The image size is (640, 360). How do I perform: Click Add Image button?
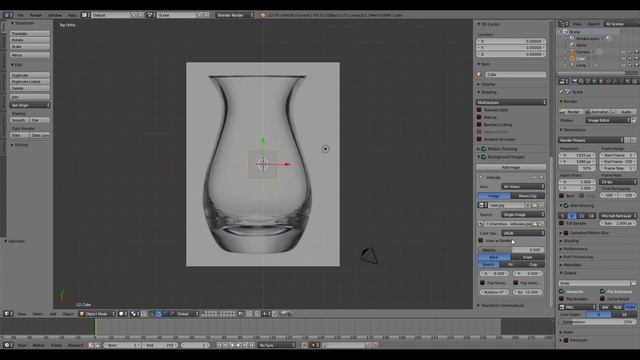click(x=511, y=167)
